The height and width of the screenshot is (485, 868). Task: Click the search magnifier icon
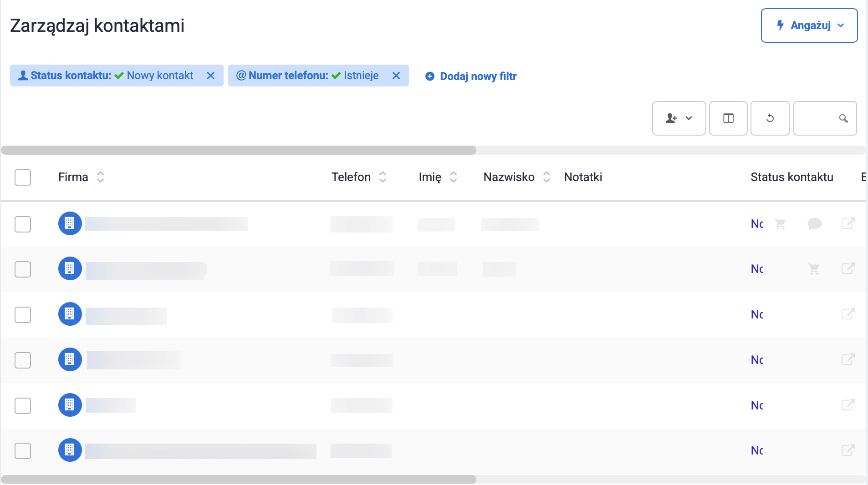coord(843,118)
